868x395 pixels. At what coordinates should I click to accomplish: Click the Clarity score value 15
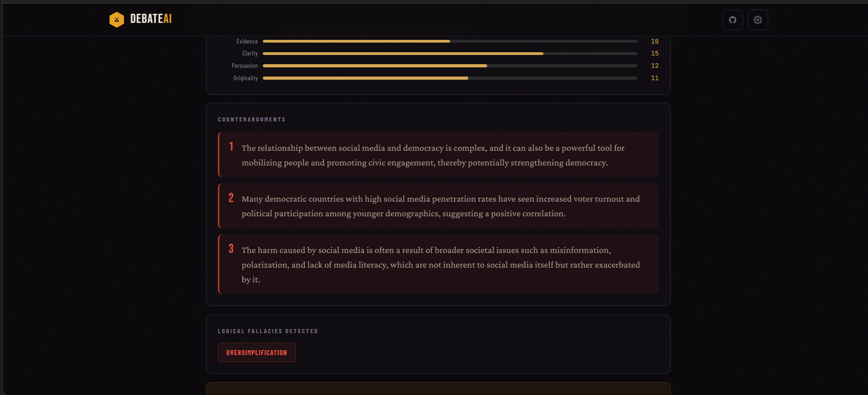655,54
